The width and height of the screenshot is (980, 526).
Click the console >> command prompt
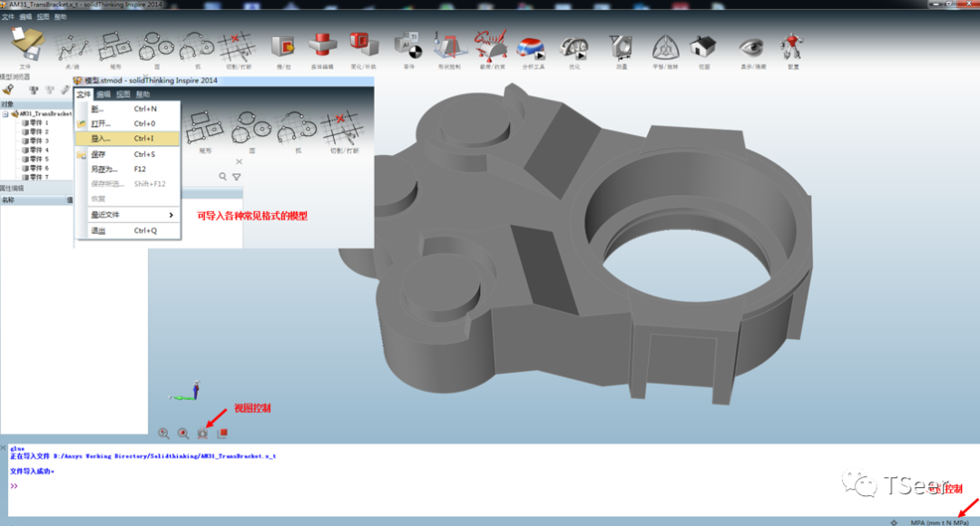(x=14, y=486)
